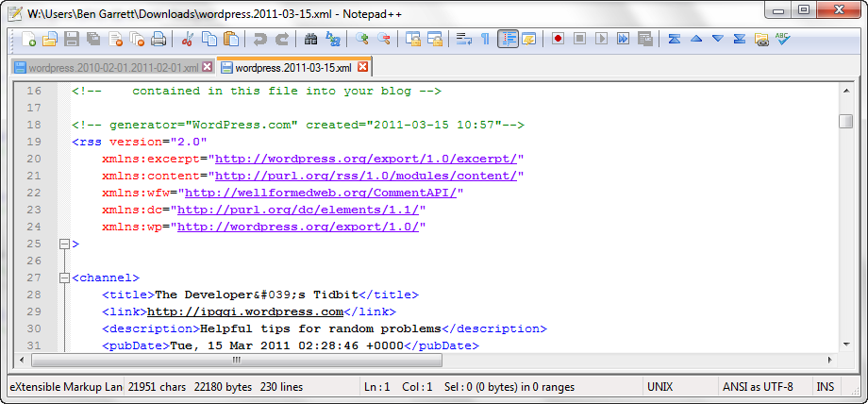The image size is (868, 404).
Task: Click the Save floppy disk icon
Action: (72, 39)
